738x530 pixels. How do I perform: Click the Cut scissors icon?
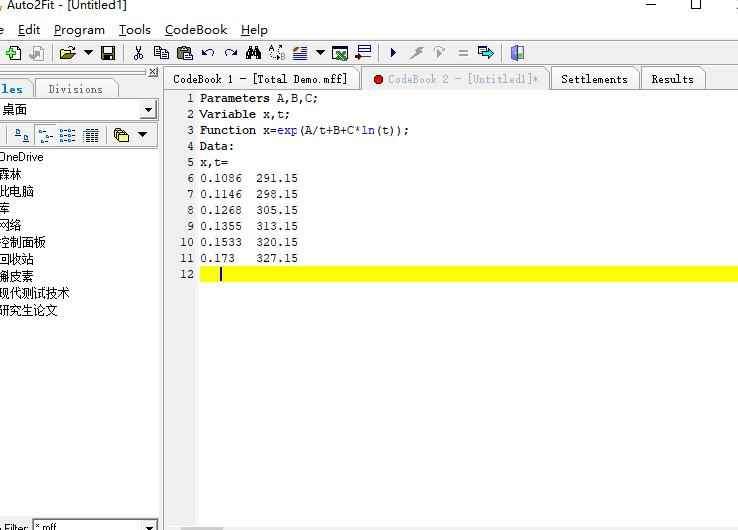tap(138, 53)
